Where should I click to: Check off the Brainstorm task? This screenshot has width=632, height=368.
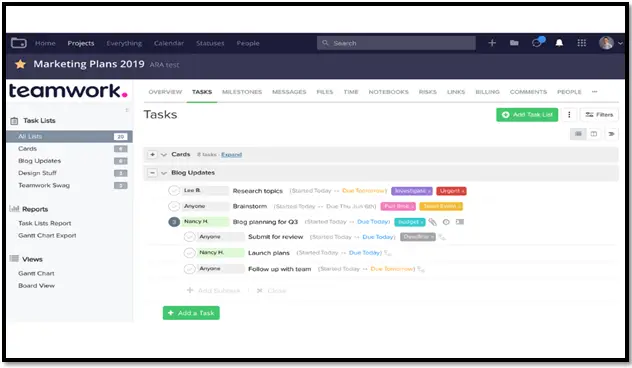click(174, 206)
